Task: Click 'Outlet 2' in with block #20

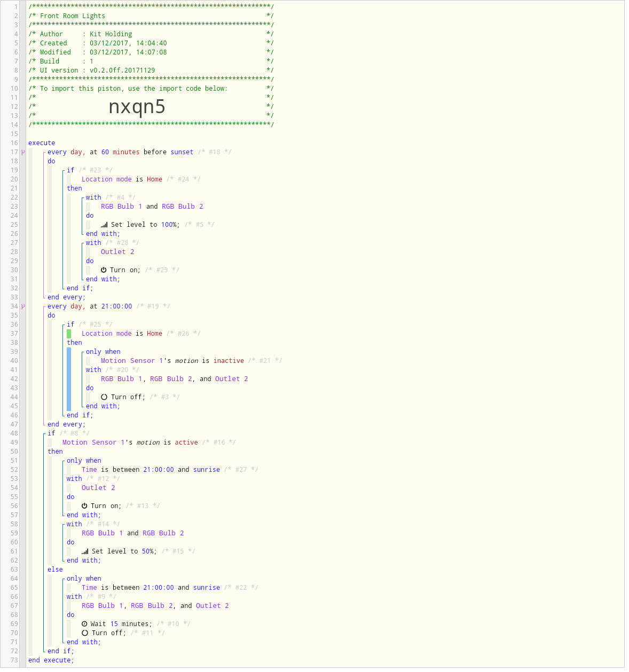Action: point(232,379)
